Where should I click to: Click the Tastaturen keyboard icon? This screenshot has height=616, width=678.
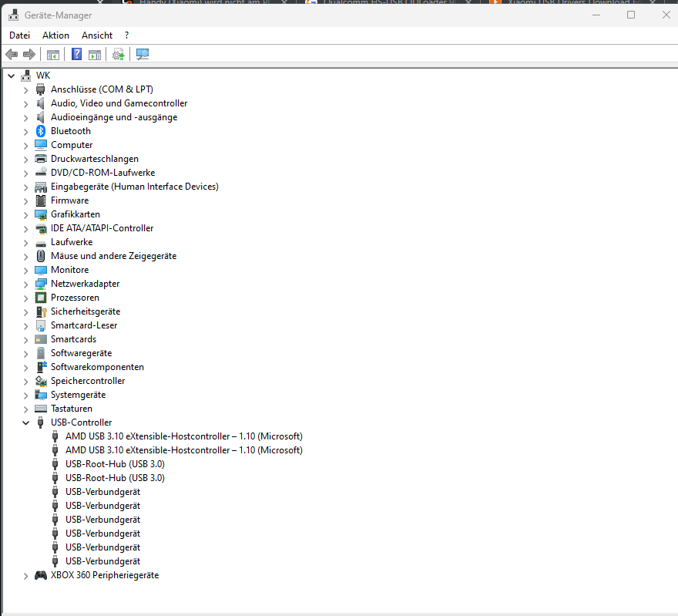[x=41, y=409]
